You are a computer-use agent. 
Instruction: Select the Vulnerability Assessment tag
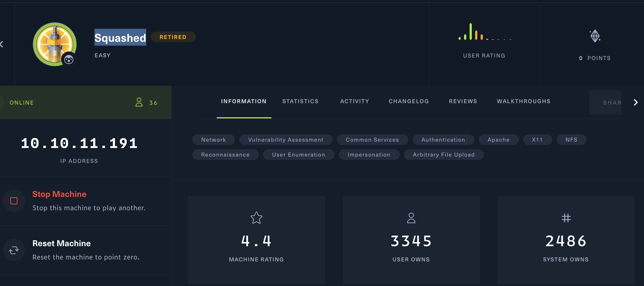click(x=286, y=140)
